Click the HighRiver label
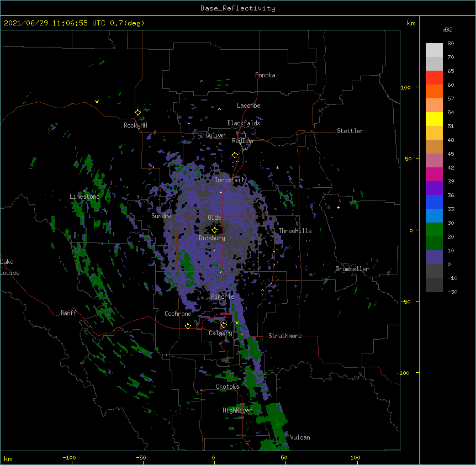Viewport: 476px width, 465px height. (x=237, y=410)
